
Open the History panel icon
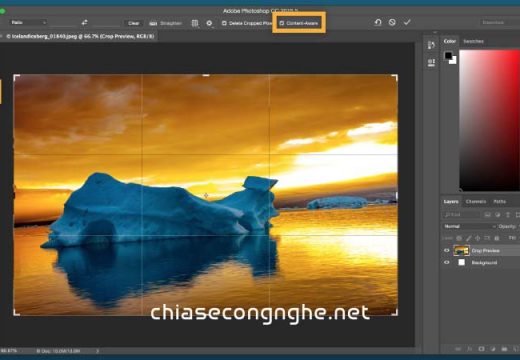tap(431, 45)
